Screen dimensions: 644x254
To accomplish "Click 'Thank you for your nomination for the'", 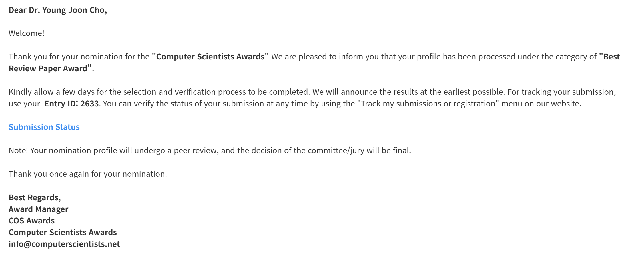I will (79, 57).
